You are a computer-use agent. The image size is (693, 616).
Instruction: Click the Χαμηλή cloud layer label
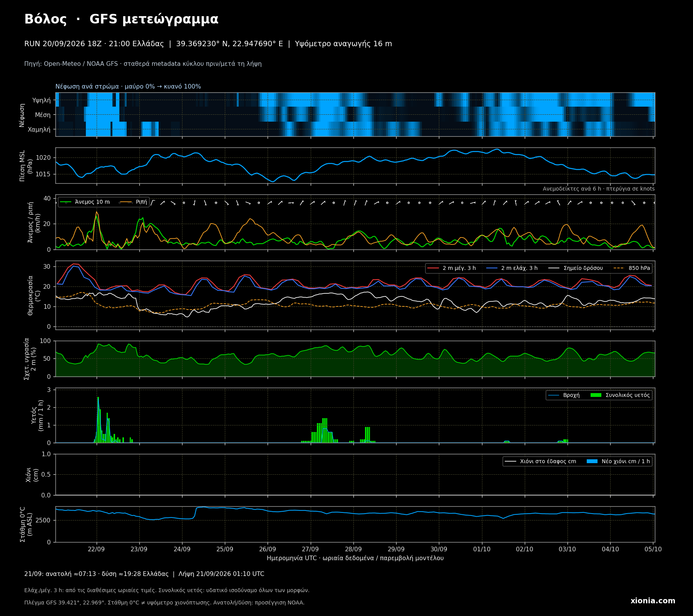point(39,130)
